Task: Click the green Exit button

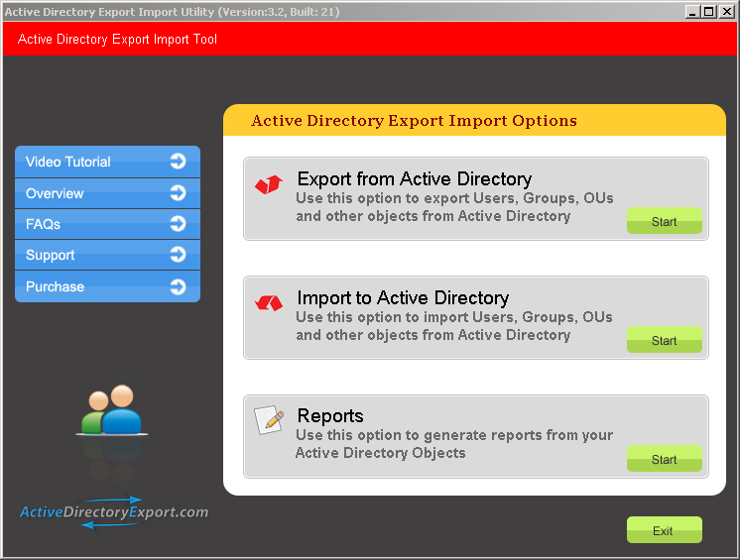Action: click(664, 530)
